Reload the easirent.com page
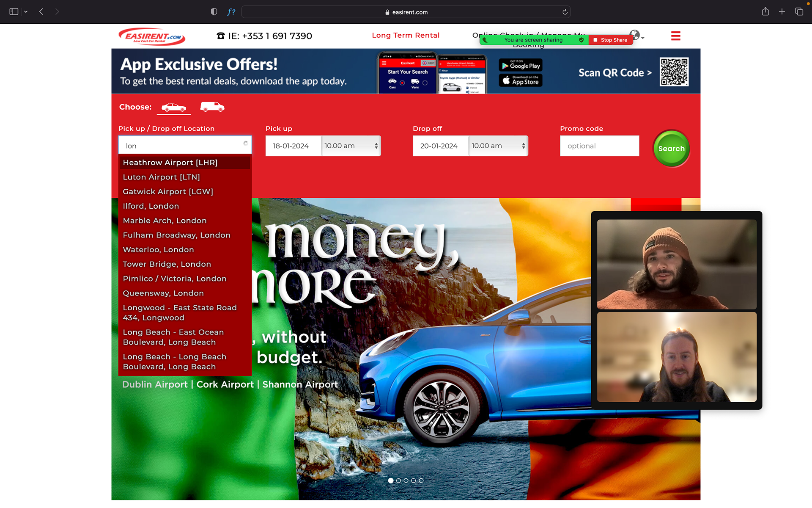The image size is (812, 508). click(565, 12)
